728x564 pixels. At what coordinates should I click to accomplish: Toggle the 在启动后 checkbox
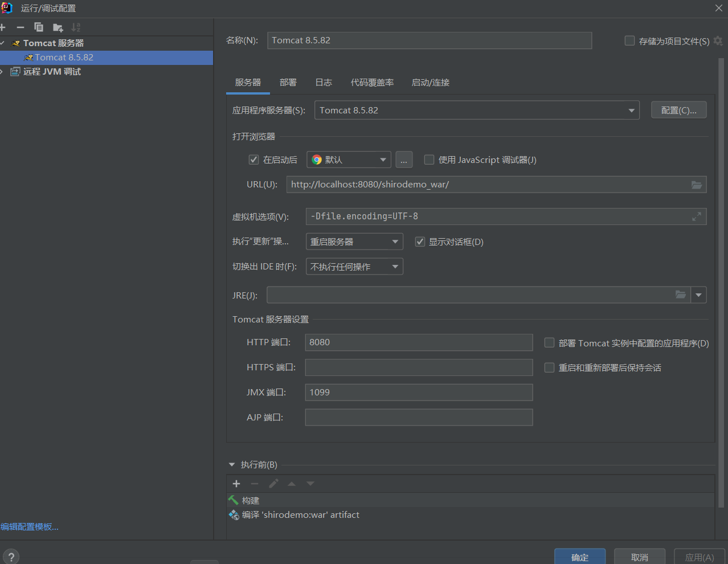[x=254, y=160]
